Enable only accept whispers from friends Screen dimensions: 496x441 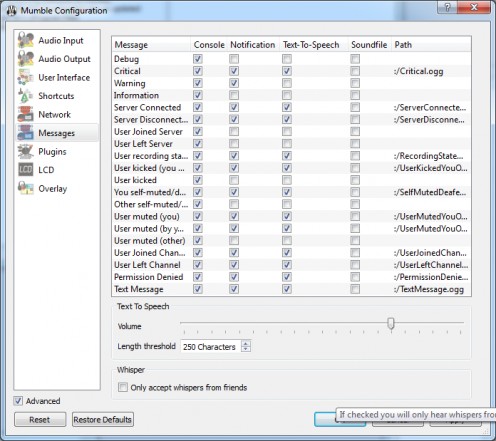pyautogui.click(x=123, y=387)
